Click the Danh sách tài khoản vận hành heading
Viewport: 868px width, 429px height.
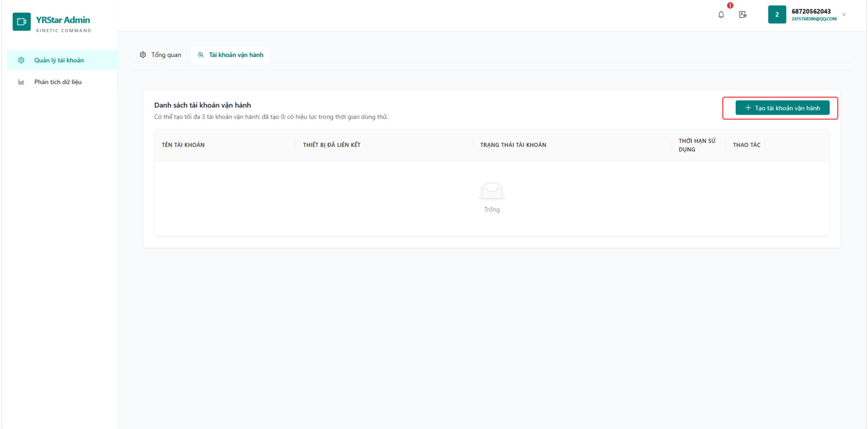click(x=202, y=105)
